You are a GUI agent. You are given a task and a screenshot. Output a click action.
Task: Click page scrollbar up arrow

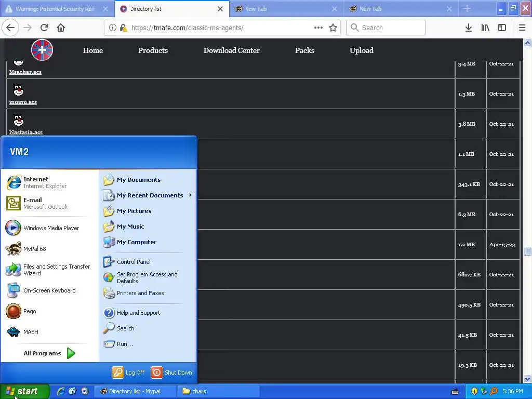click(528, 43)
